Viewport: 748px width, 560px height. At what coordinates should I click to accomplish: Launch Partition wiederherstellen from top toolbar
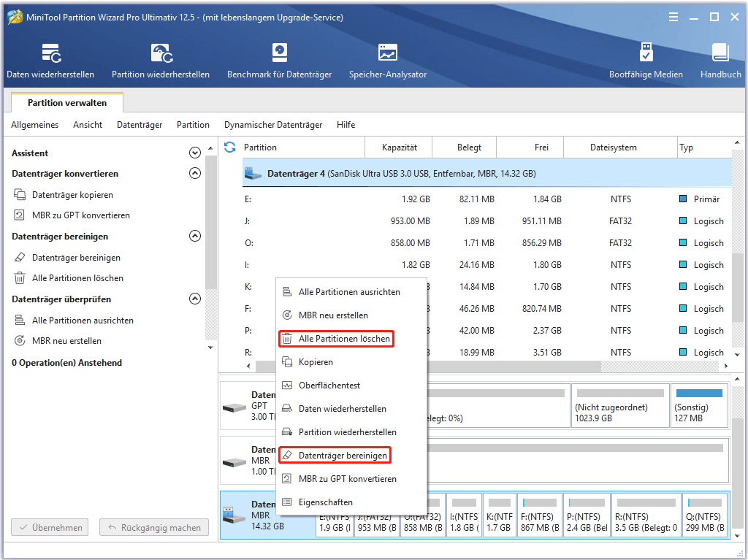[x=161, y=61]
